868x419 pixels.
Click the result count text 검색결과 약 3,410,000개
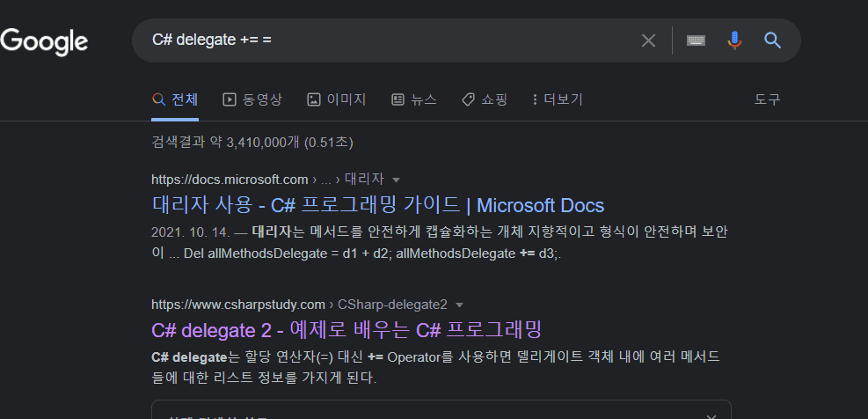227,143
